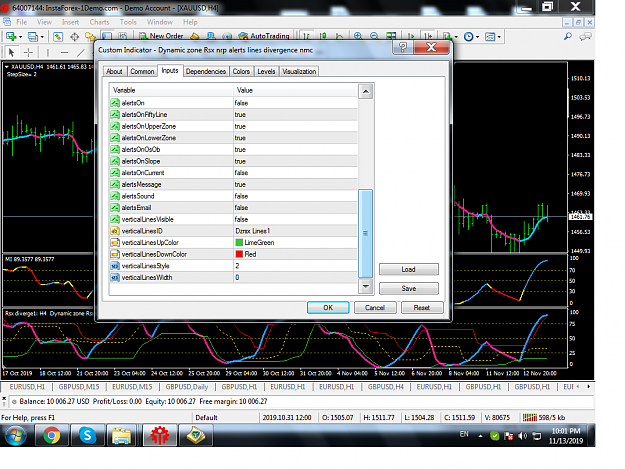This screenshot has width=625, height=469.
Task: Zoom in on the chart
Action: click(358, 36)
